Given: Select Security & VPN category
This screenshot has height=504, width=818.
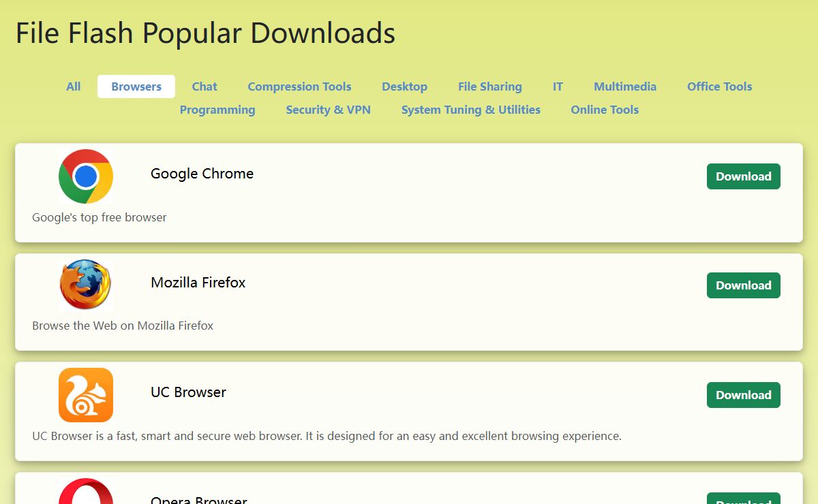Looking at the screenshot, I should (328, 110).
